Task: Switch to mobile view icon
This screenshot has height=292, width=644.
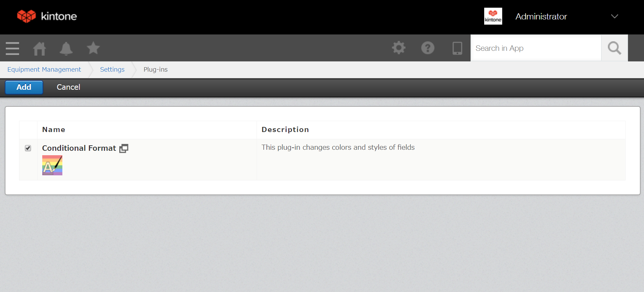Action: pos(457,48)
